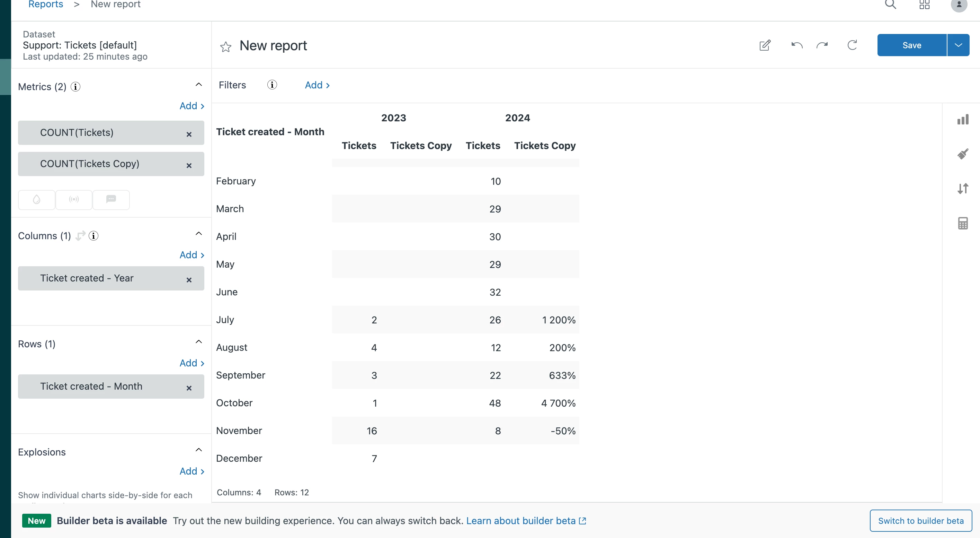Click Switch to builder beta button
Screen dimensions: 980x538
coord(920,520)
